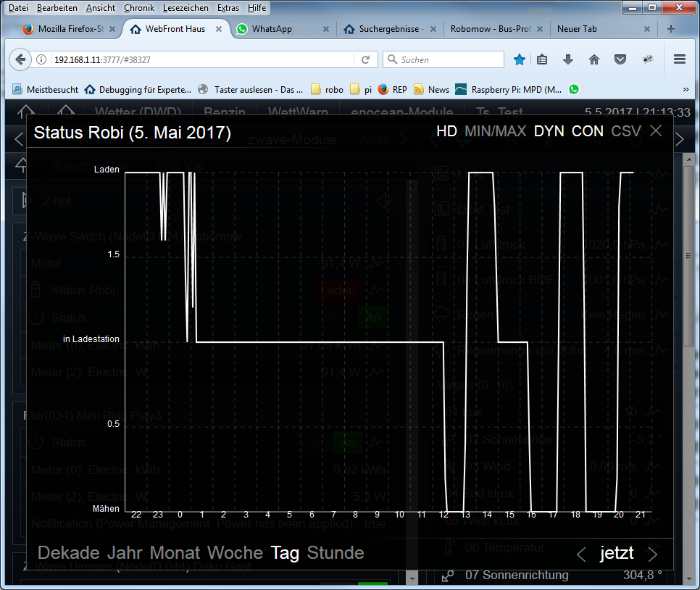Click the browser back arrow button
Viewport: 700px width, 590px height.
point(20,60)
